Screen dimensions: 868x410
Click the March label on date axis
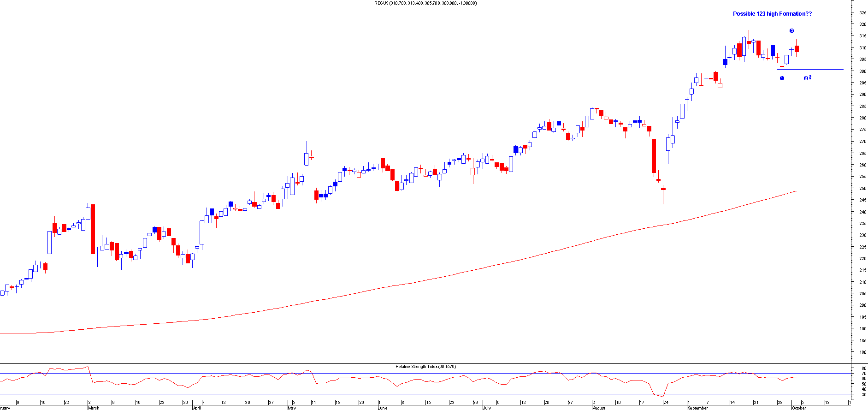point(94,408)
